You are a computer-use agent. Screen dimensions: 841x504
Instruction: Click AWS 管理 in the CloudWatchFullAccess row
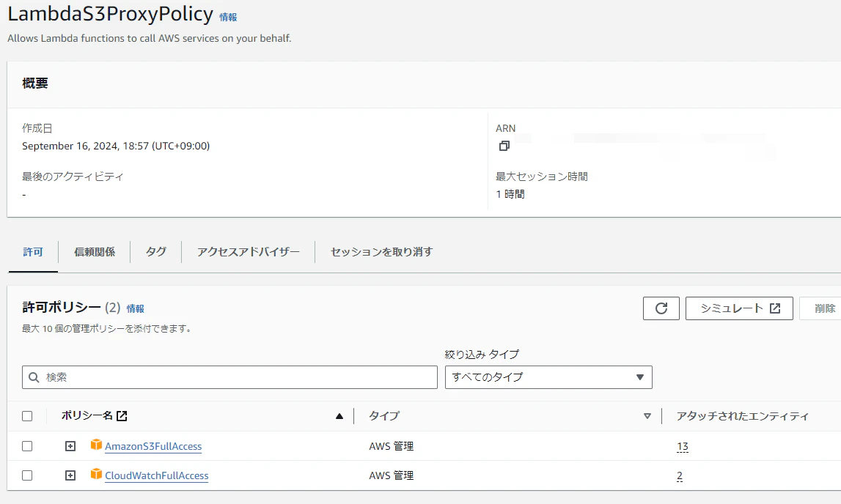391,475
